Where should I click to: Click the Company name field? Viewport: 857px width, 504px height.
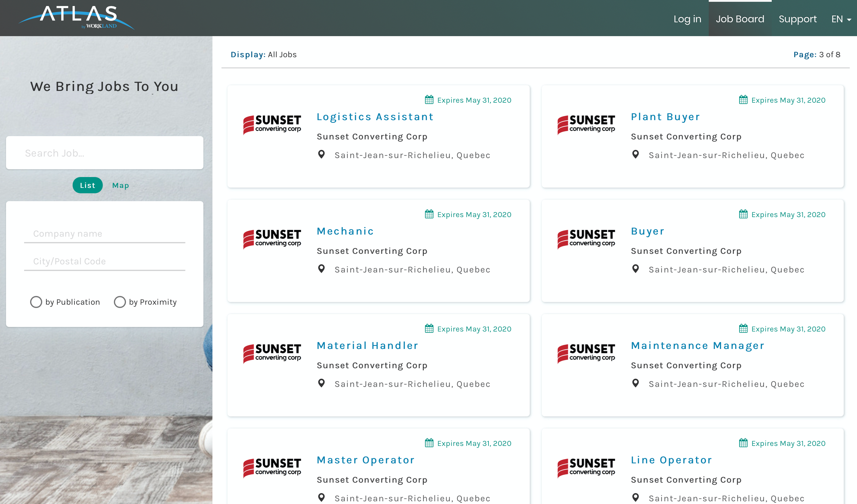click(x=105, y=234)
